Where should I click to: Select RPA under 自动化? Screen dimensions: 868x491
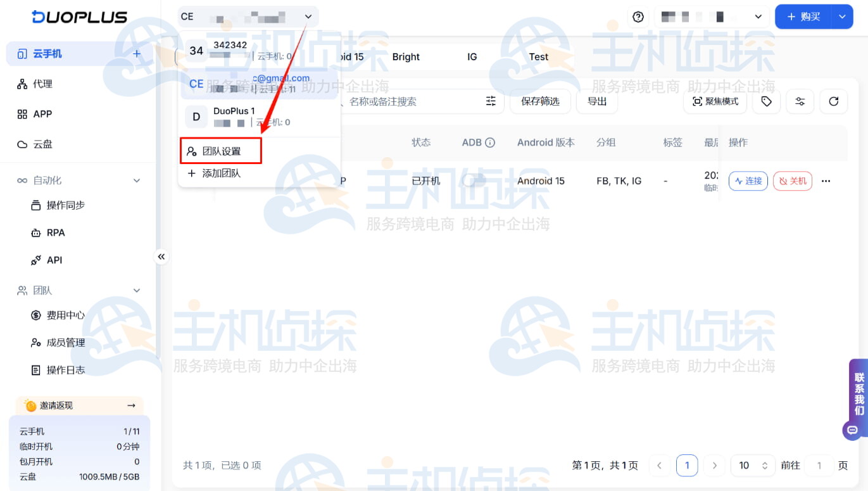tap(53, 233)
